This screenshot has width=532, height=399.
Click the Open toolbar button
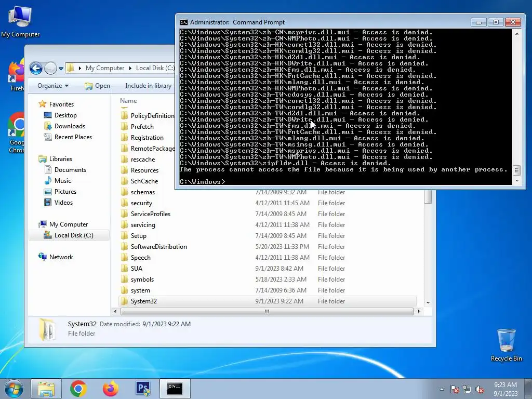[97, 86]
